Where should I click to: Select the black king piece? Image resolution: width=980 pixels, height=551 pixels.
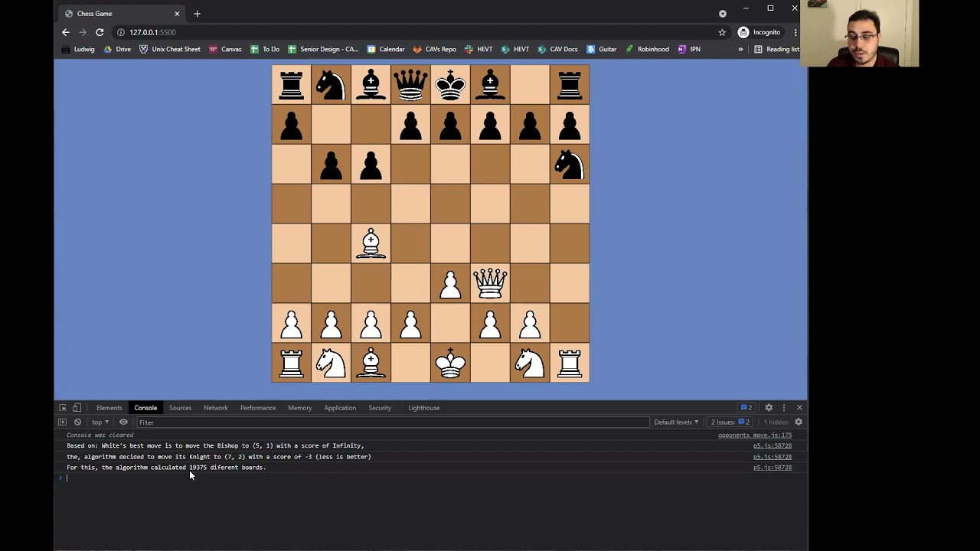point(450,84)
